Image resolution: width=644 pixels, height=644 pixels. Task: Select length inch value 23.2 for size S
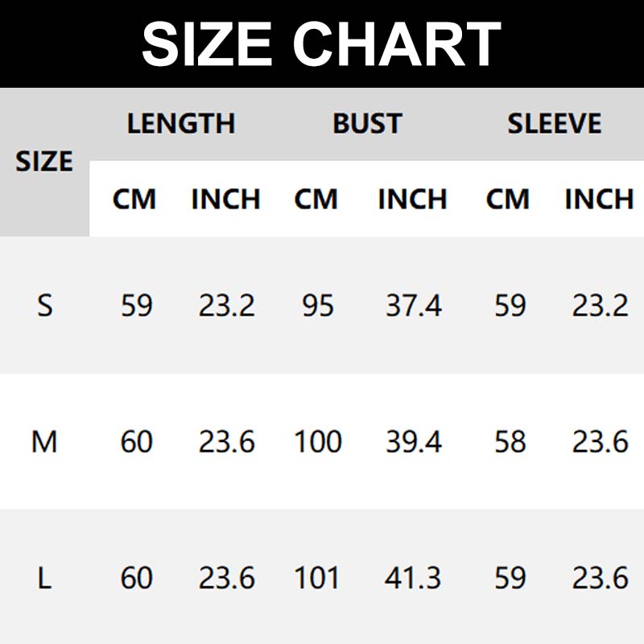(227, 306)
